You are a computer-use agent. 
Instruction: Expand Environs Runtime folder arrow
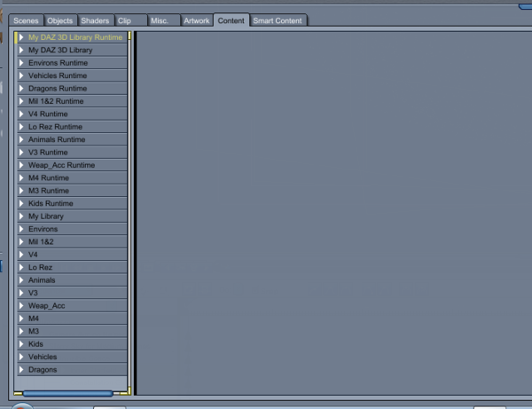tap(21, 63)
